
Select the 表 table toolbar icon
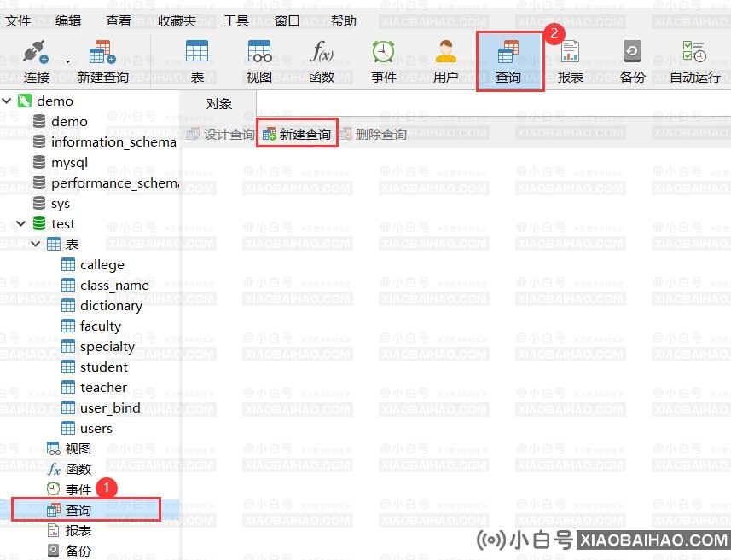(x=197, y=61)
